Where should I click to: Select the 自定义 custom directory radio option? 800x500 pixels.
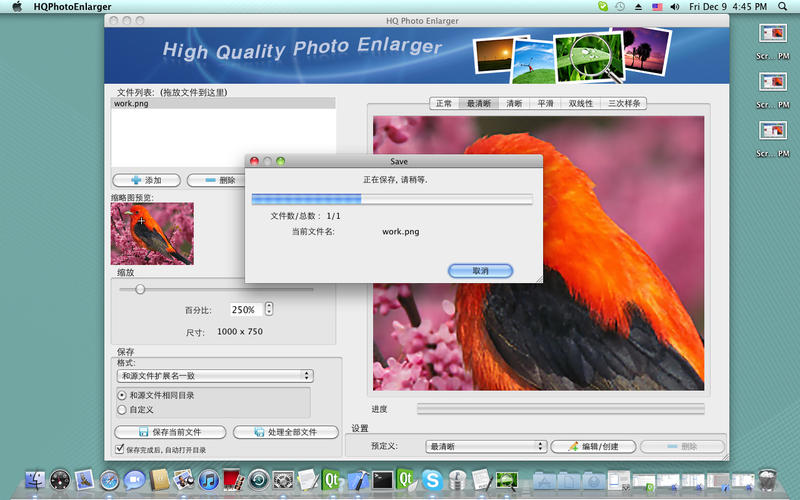click(123, 409)
